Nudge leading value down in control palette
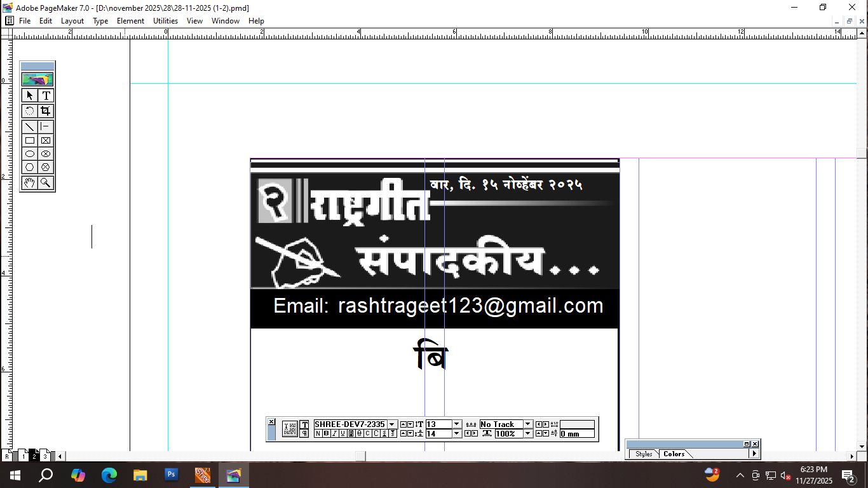The height and width of the screenshot is (488, 868). coord(410,433)
